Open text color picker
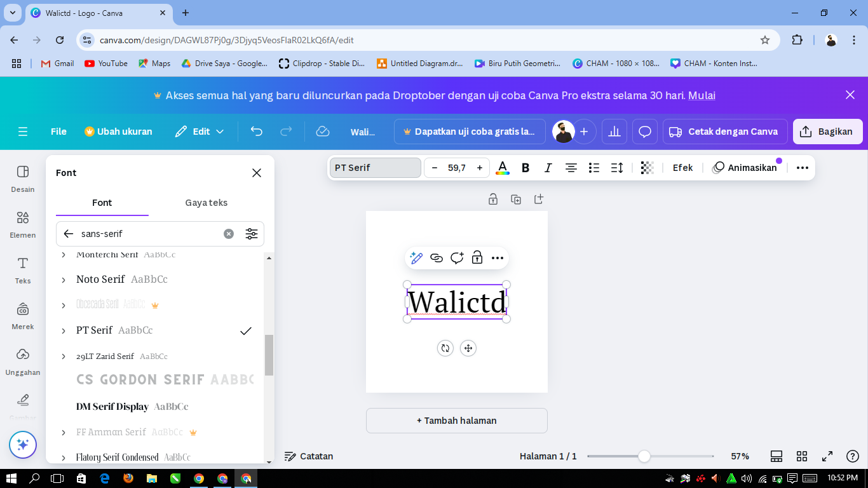The image size is (868, 488). pos(503,168)
